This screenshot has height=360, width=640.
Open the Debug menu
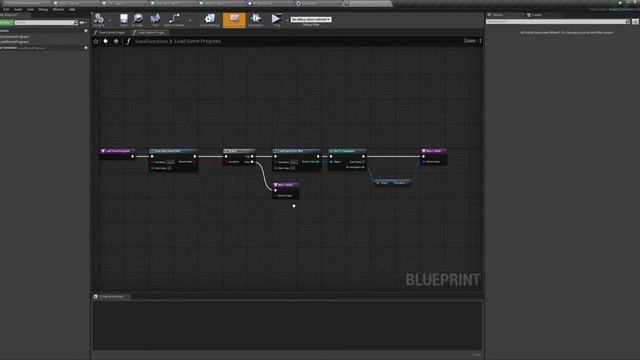click(x=43, y=9)
